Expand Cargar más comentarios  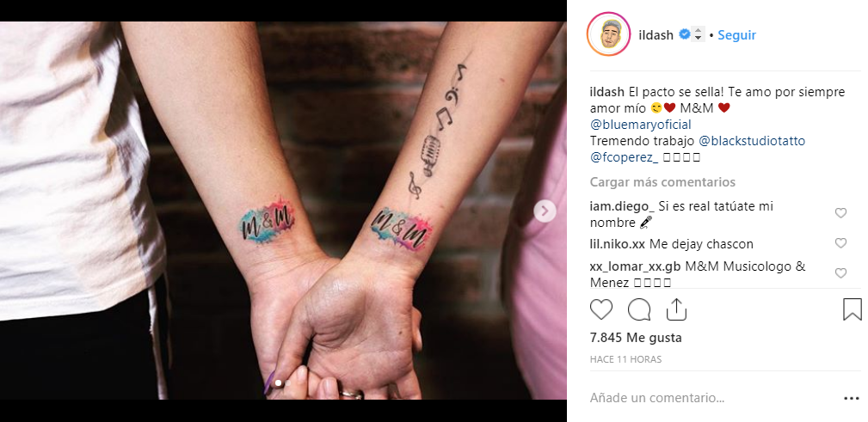click(x=662, y=182)
